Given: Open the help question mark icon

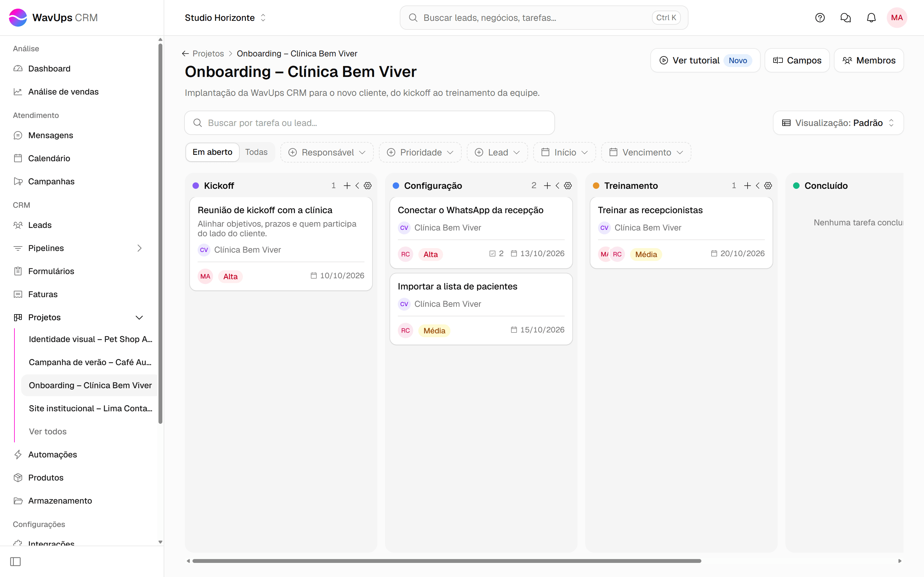Looking at the screenshot, I should 820,18.
